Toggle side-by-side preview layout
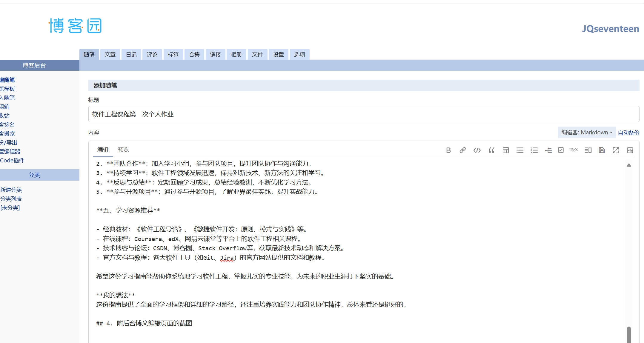Image resolution: width=644 pixels, height=343 pixels. point(588,150)
